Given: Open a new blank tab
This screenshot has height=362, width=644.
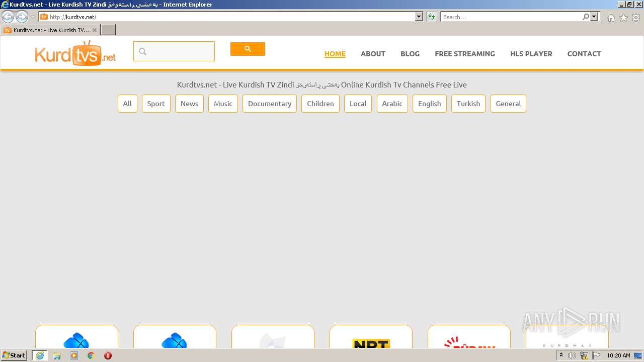Looking at the screenshot, I should (108, 30).
